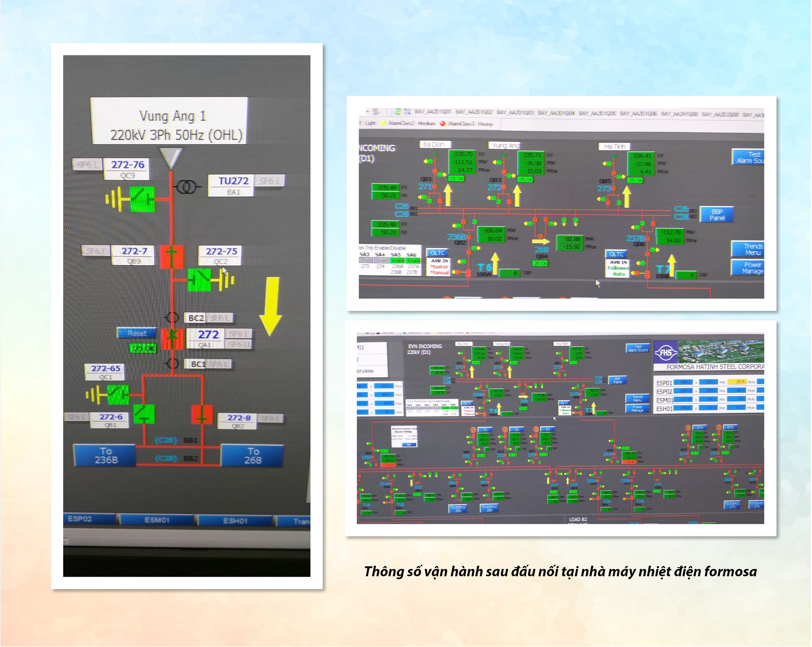812x647 pixels.
Task: Open the toolbar dropdown arrow before the BAY tabs
Action: (x=368, y=111)
